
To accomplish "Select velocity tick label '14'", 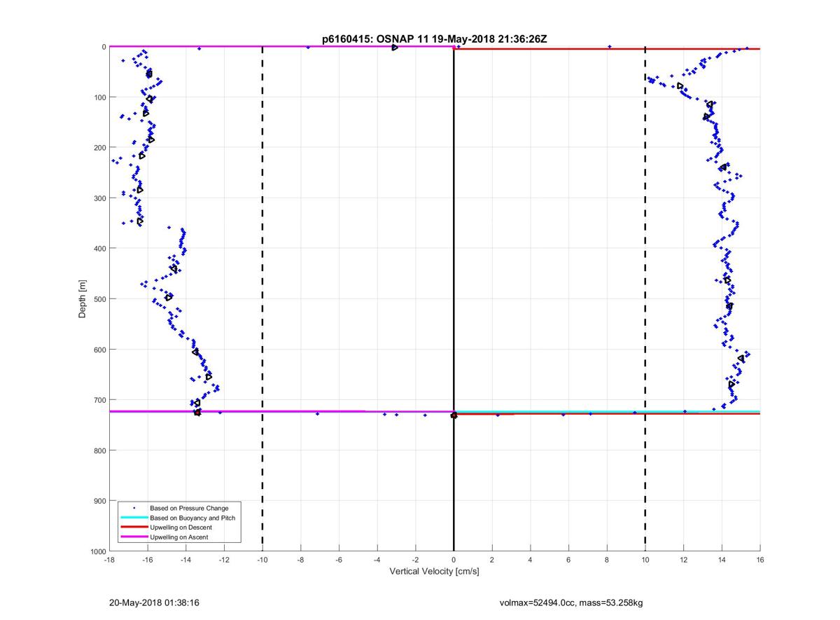I will click(x=722, y=560).
